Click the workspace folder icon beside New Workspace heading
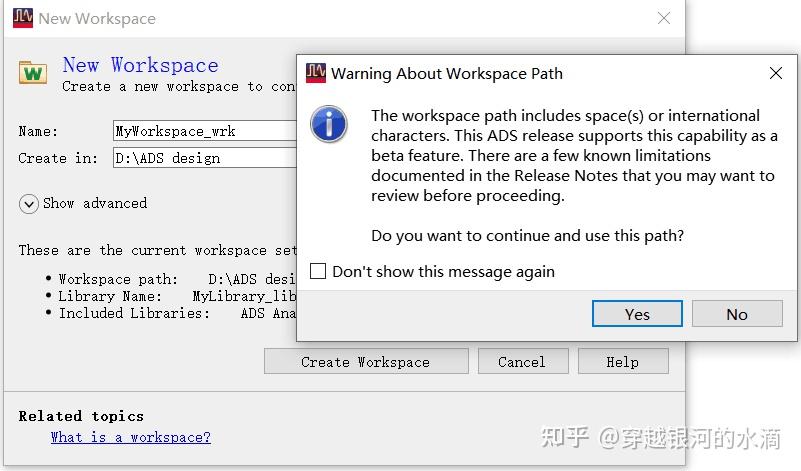The image size is (801, 471). click(x=33, y=72)
